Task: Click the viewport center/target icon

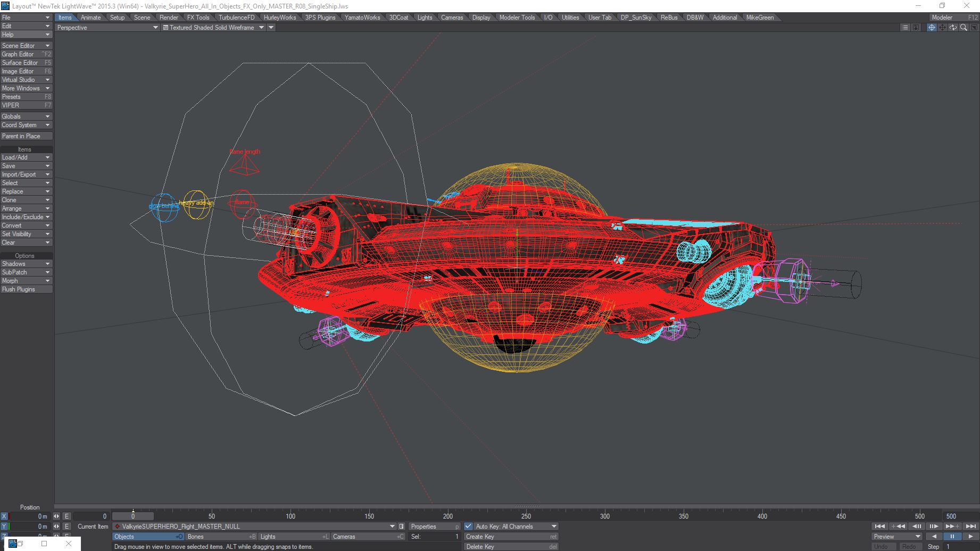Action: coord(932,28)
